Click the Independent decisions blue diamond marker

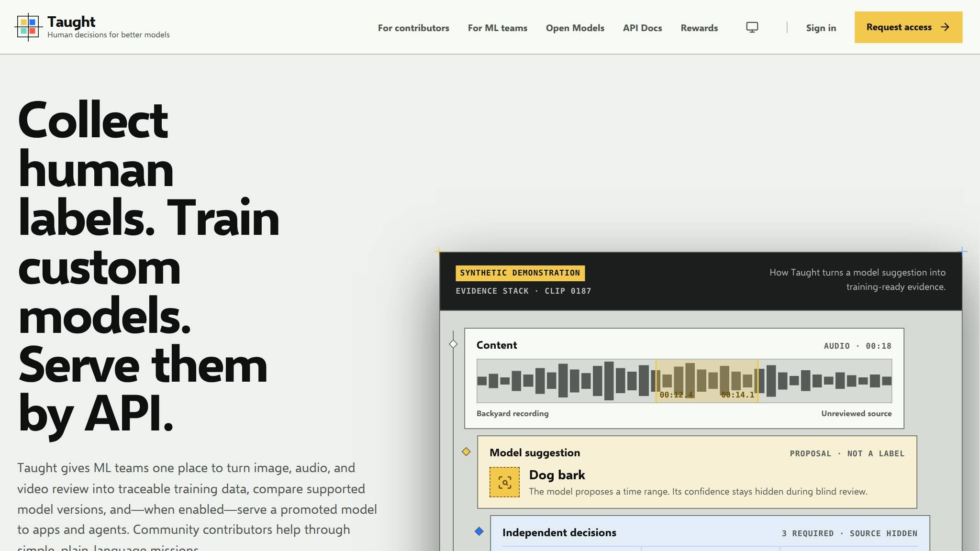pyautogui.click(x=479, y=531)
